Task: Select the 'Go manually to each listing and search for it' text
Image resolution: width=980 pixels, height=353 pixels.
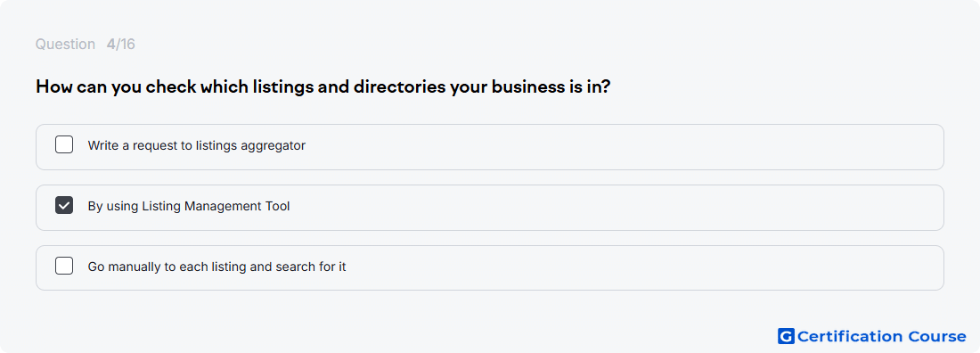Action: point(216,267)
